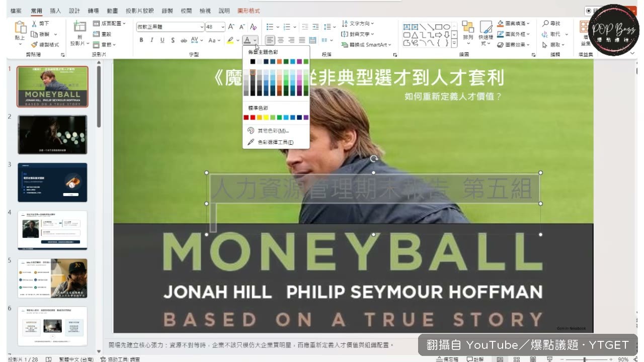Switch to the Design (設計) tab

coord(74,11)
